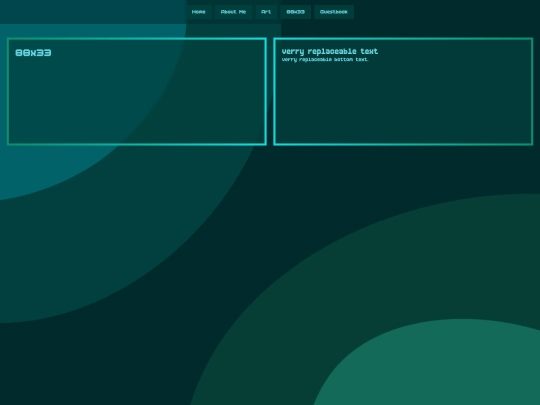Click the 'verry replaceable text' heading
540x405 pixels.
tap(330, 52)
